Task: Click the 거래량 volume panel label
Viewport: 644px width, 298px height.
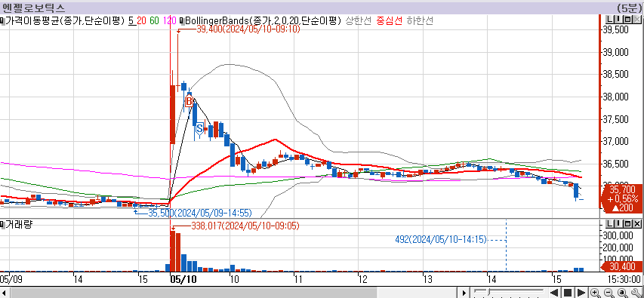Action: tap(19, 224)
